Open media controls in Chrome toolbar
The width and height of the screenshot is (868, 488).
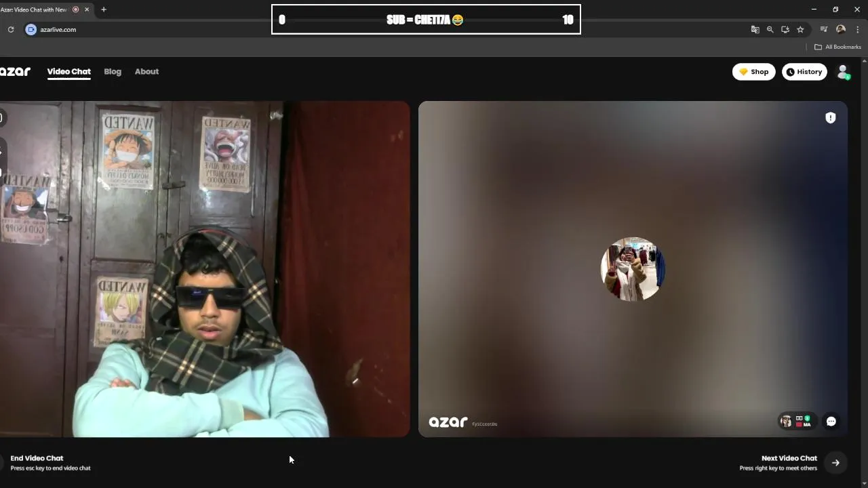824,30
